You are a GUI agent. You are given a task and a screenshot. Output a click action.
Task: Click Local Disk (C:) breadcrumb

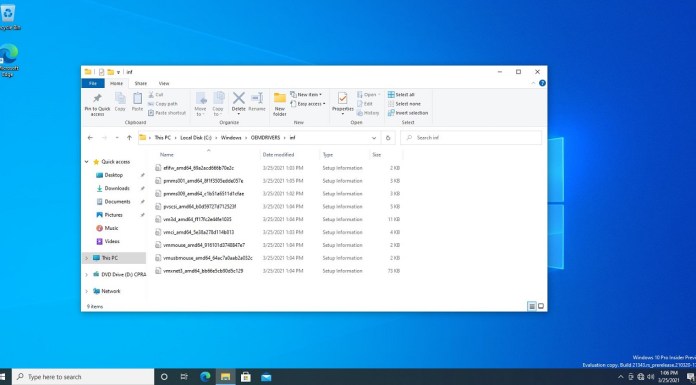pos(196,138)
